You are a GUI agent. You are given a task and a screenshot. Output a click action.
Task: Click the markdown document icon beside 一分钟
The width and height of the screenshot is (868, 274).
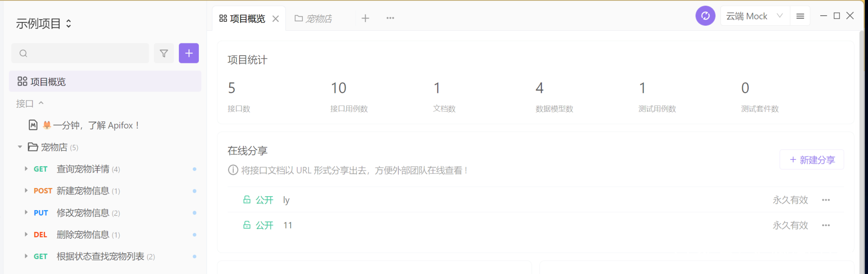pyautogui.click(x=33, y=125)
